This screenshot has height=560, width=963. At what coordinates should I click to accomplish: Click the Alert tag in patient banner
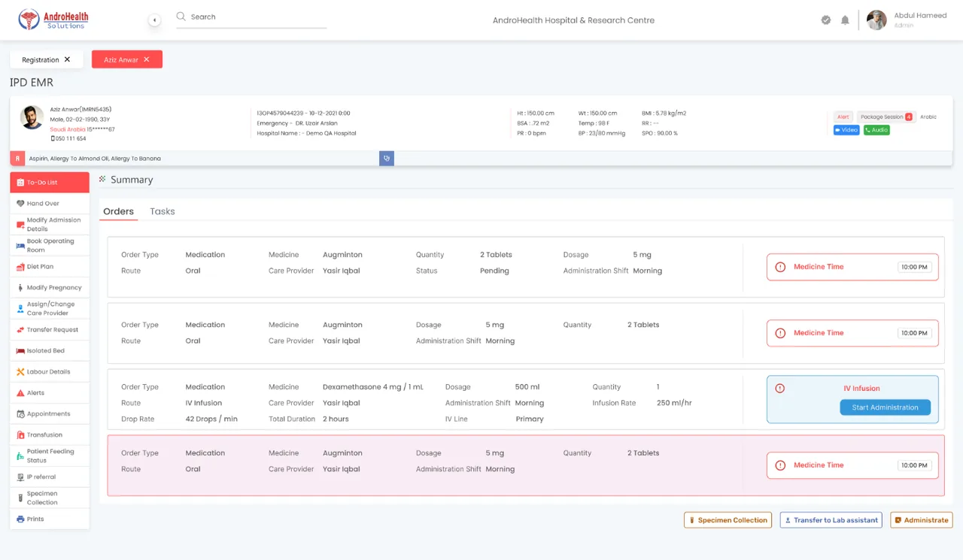pos(843,117)
